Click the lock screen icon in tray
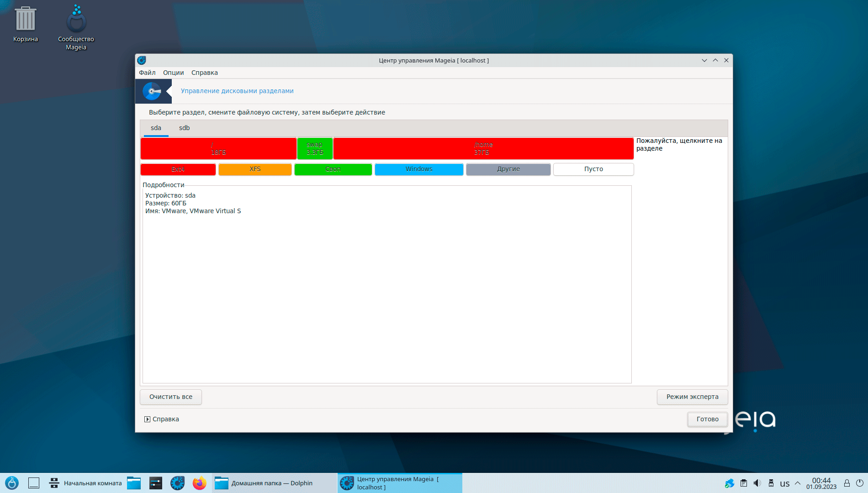 pyautogui.click(x=847, y=483)
